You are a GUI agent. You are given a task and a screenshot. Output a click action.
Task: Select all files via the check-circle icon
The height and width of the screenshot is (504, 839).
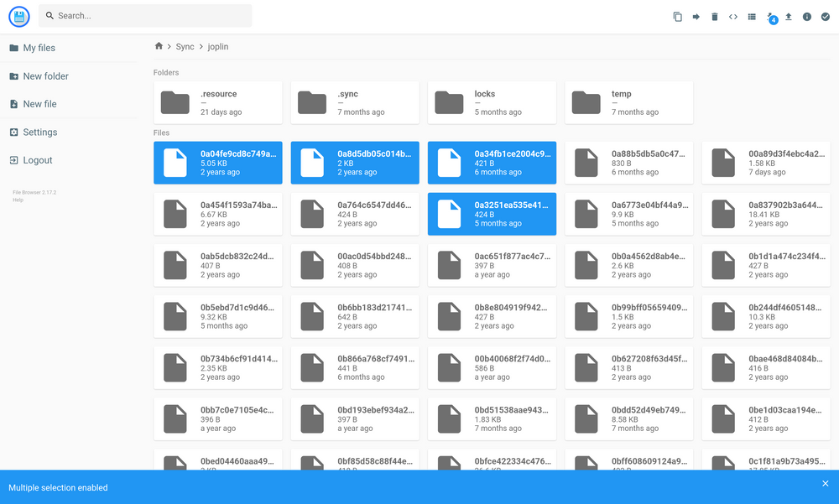(825, 16)
